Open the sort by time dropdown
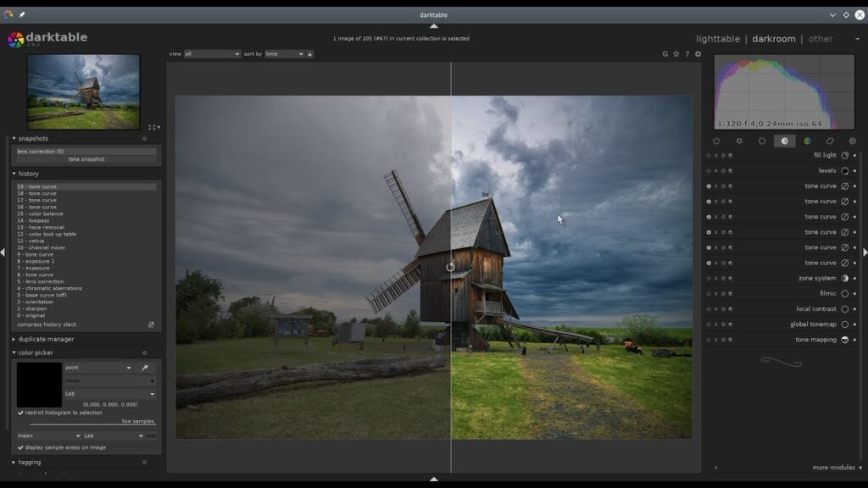The image size is (868, 488). pyautogui.click(x=284, y=54)
